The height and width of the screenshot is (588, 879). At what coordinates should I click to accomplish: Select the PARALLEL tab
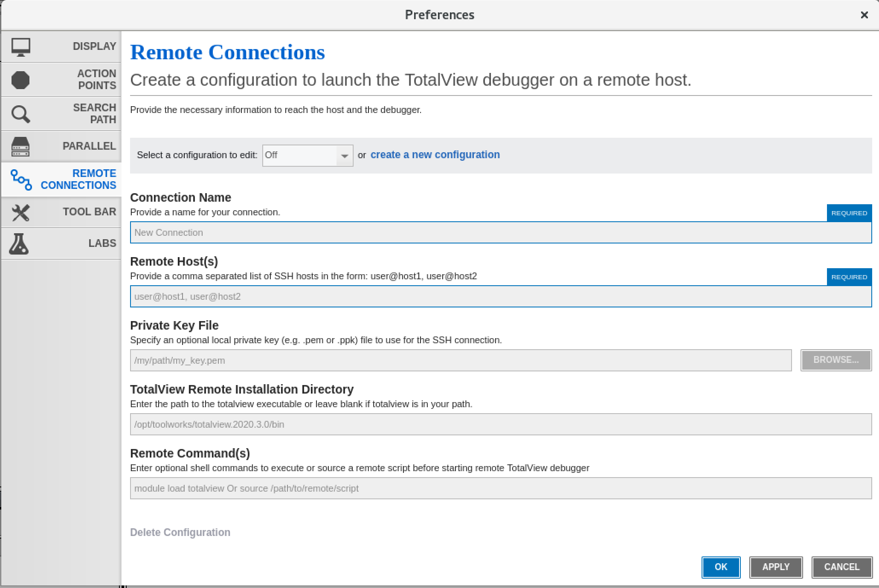point(61,146)
